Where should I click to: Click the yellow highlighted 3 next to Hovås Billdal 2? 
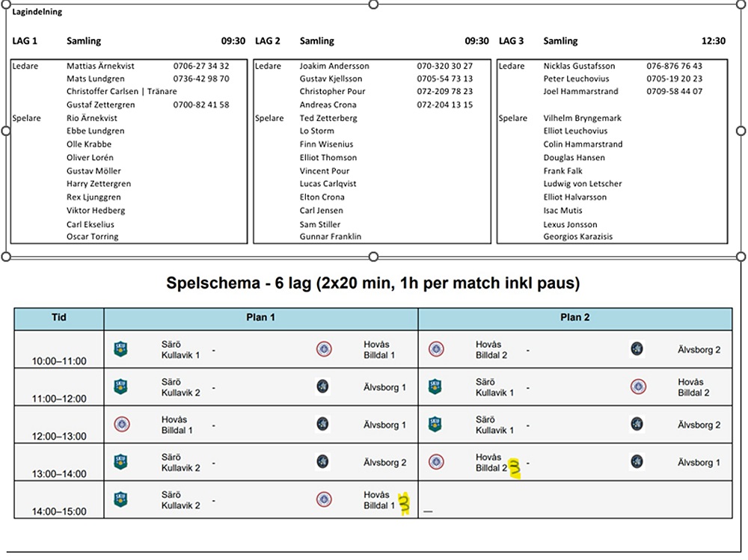click(x=515, y=468)
